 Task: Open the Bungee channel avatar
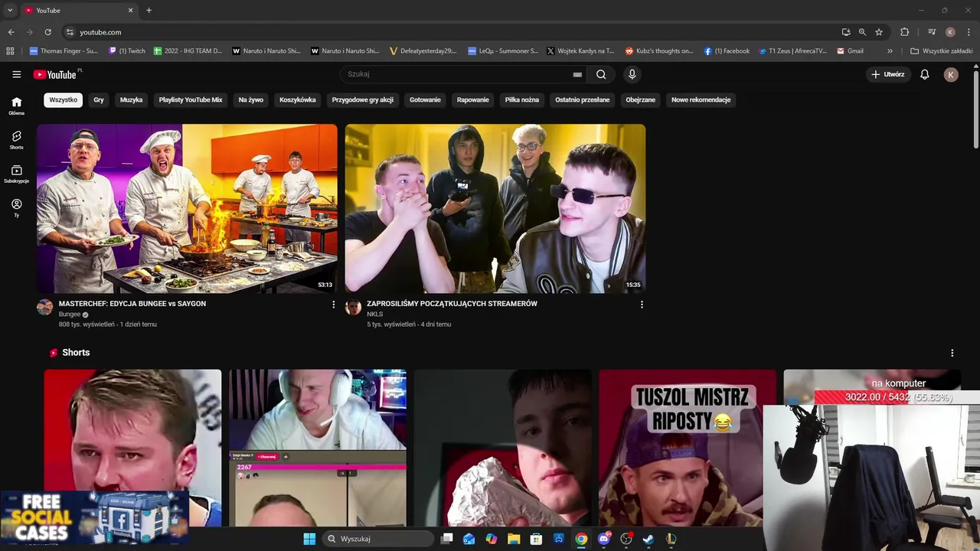pyautogui.click(x=45, y=308)
